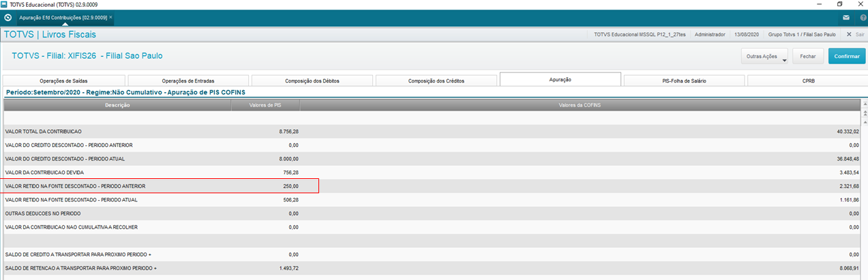Open Composição dos Créditos tab

pos(436,81)
